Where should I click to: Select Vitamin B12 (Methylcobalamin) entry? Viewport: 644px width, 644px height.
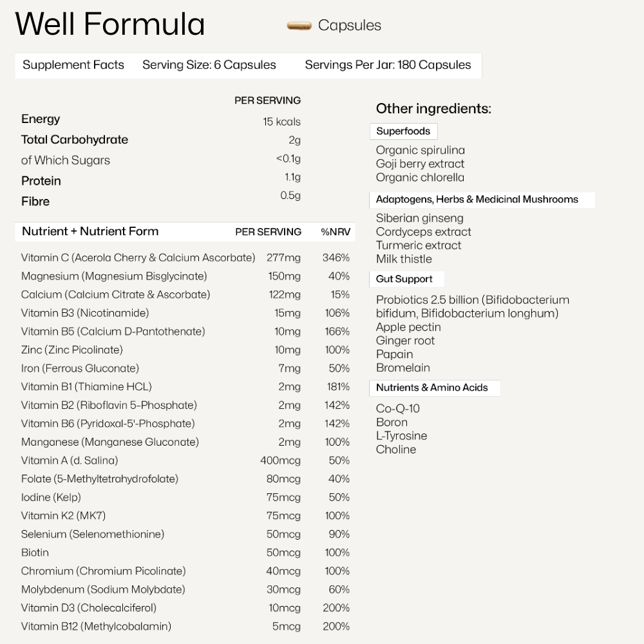(96, 626)
